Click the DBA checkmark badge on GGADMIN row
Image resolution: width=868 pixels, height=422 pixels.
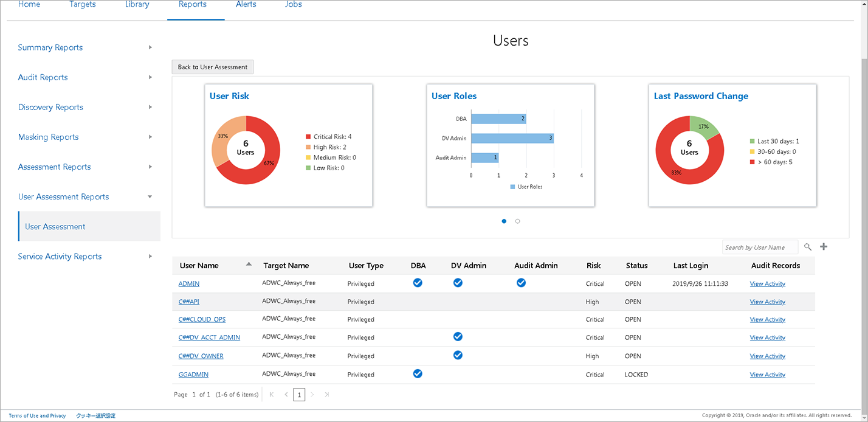(418, 373)
